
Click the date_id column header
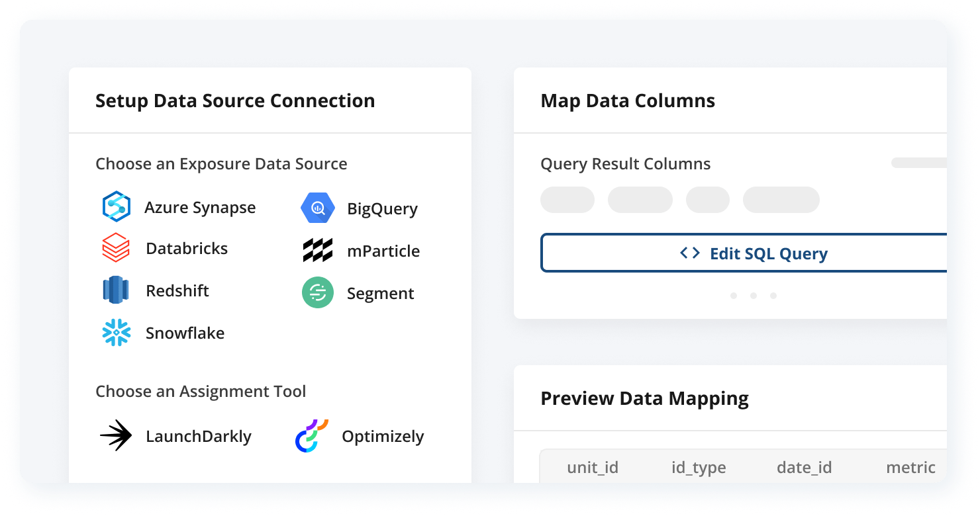[804, 468]
